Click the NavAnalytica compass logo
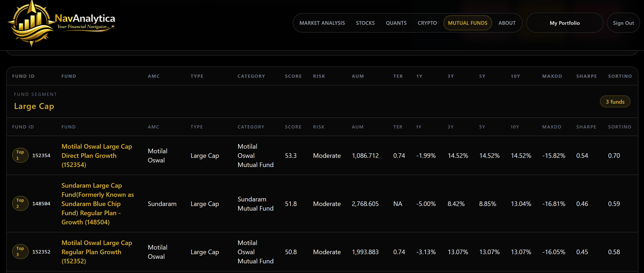 point(31,23)
